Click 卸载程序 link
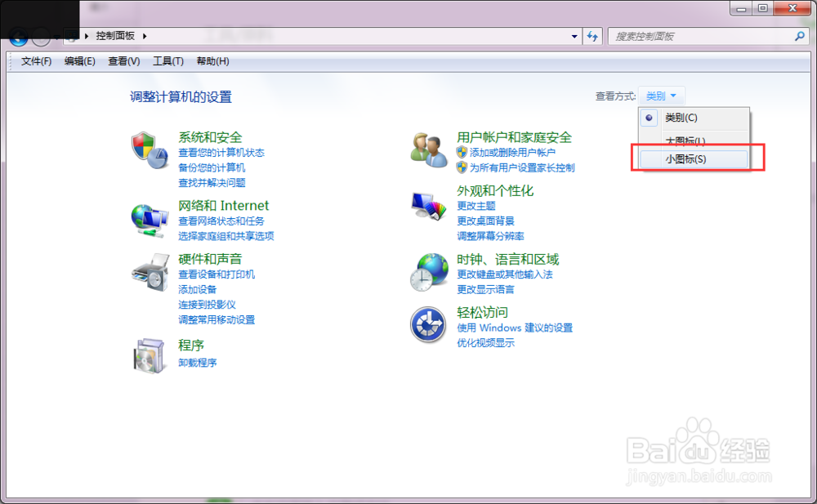Image resolution: width=817 pixels, height=504 pixels. pos(198,362)
